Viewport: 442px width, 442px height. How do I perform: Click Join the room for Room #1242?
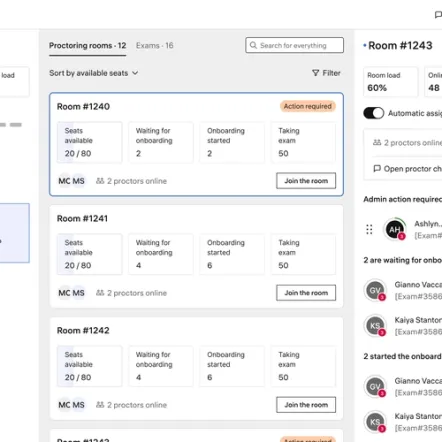(x=306, y=405)
